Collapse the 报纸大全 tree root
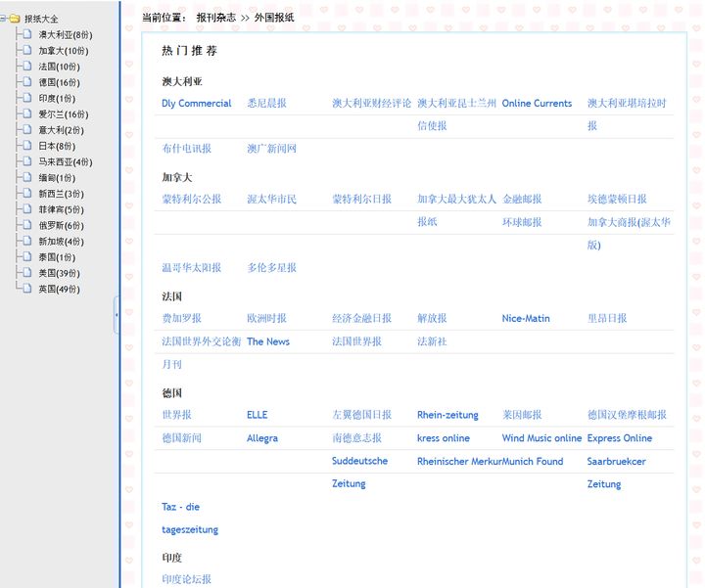 [x=3, y=19]
